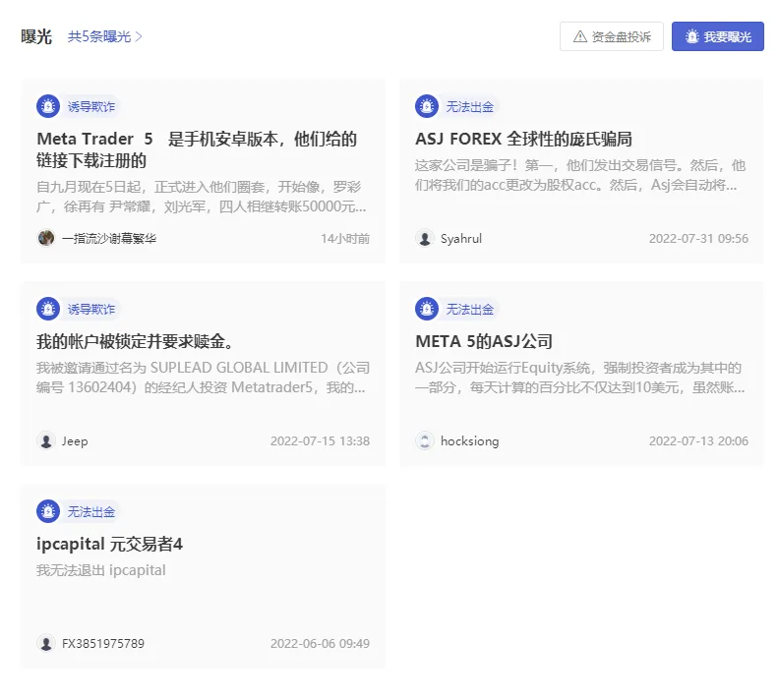Open title ASJ FOREX 全球性的庞氏骗局
The image size is (778, 700).
[x=523, y=139]
